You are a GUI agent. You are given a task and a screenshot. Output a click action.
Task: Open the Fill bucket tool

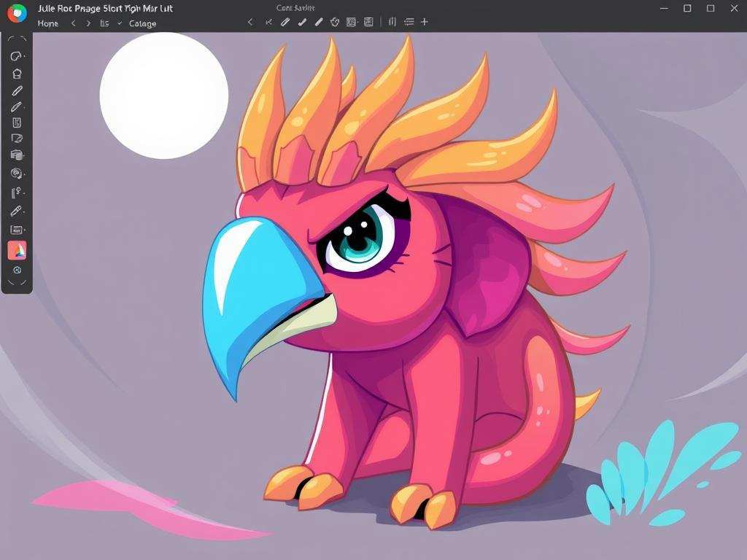pyautogui.click(x=17, y=155)
